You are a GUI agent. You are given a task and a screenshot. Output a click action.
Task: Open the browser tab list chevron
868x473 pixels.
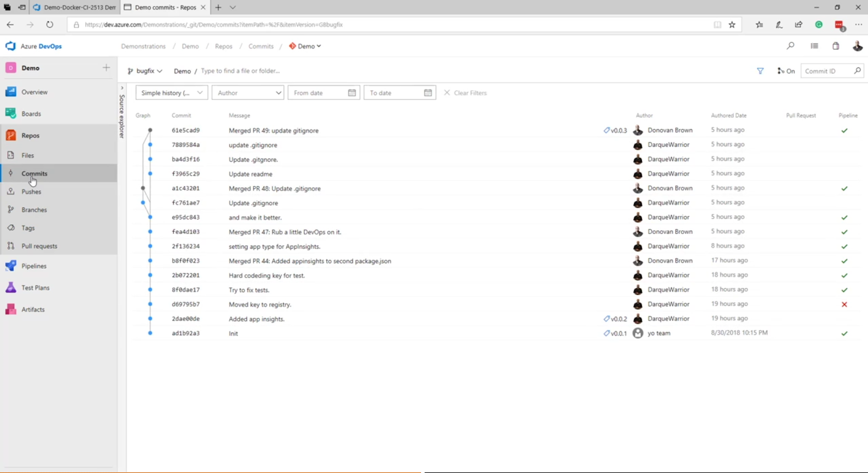point(233,8)
